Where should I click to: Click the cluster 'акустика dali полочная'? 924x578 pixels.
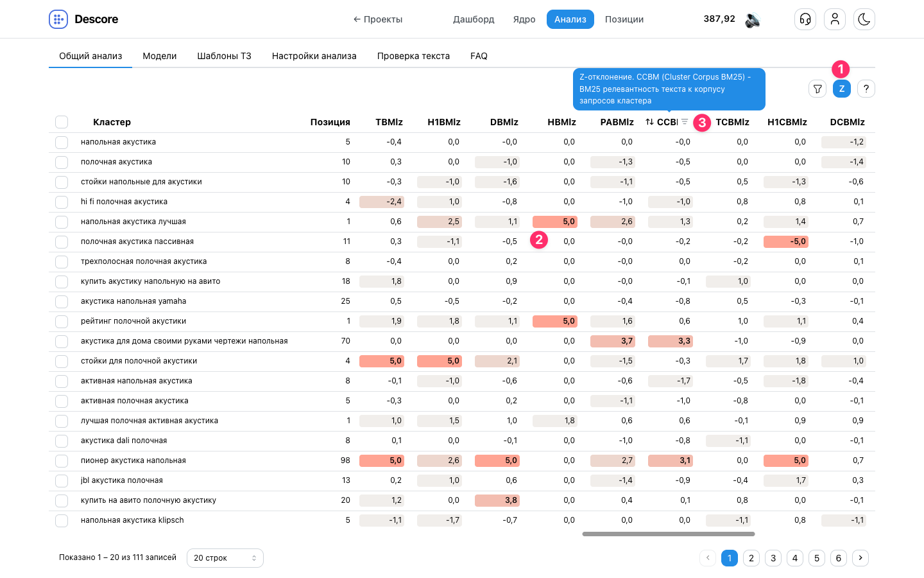click(x=124, y=441)
